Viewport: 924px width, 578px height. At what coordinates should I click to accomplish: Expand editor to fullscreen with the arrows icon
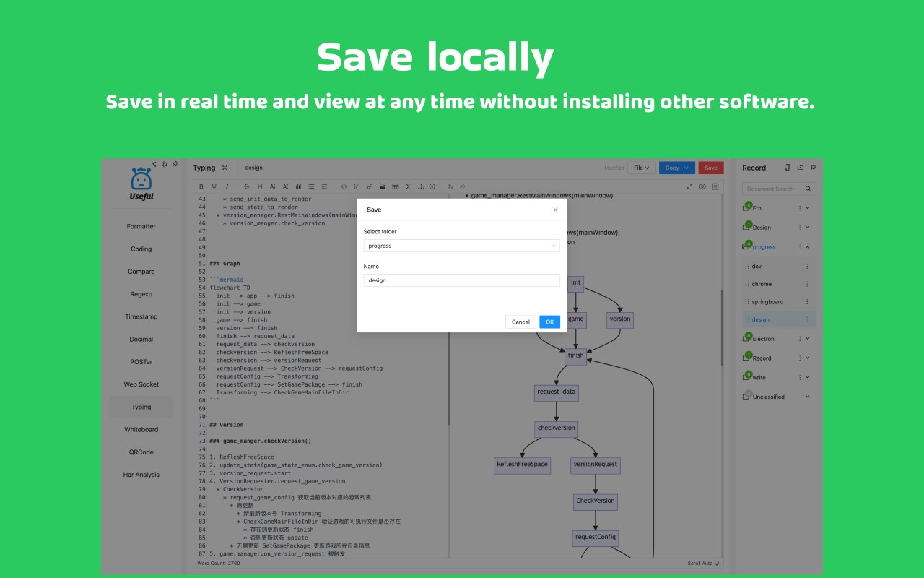(689, 186)
